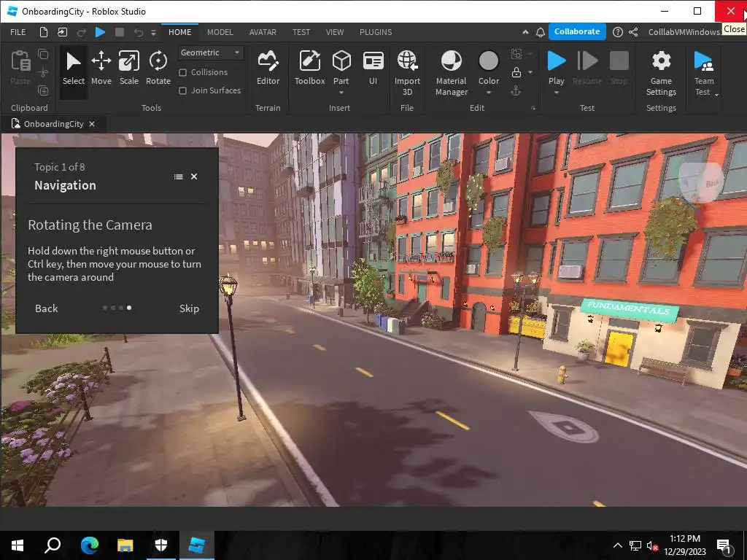The image size is (747, 560).
Task: Expand the lock tool dropdown arrow
Action: (x=530, y=72)
